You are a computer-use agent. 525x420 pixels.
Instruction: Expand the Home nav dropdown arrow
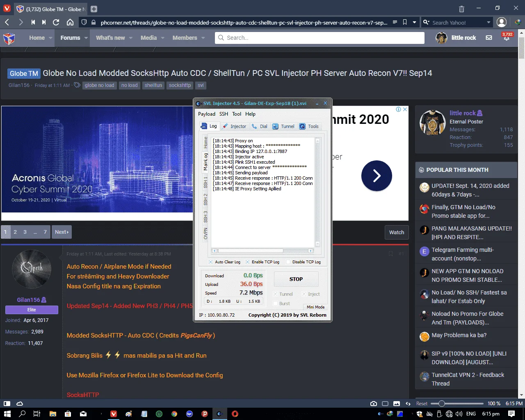pos(51,38)
